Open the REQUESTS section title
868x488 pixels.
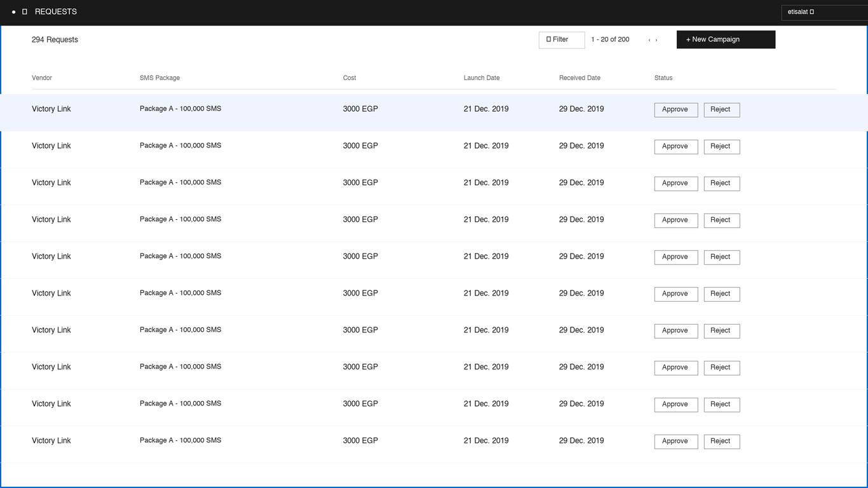[x=55, y=11]
